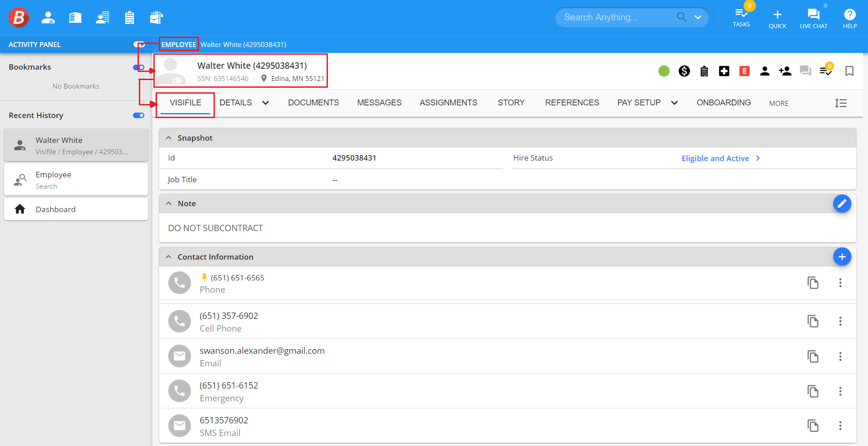
Task: Click Walter White's avatar placeholder
Action: point(171,71)
